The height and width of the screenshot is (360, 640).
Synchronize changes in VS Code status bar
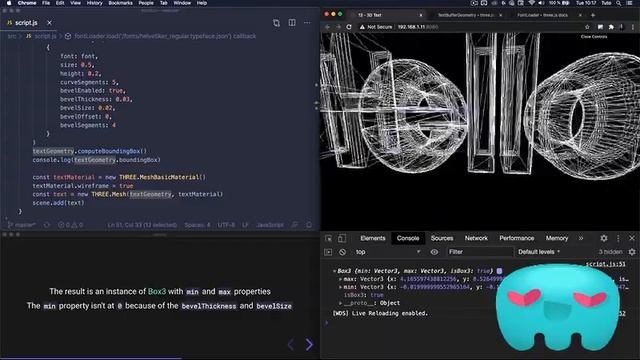[47, 225]
